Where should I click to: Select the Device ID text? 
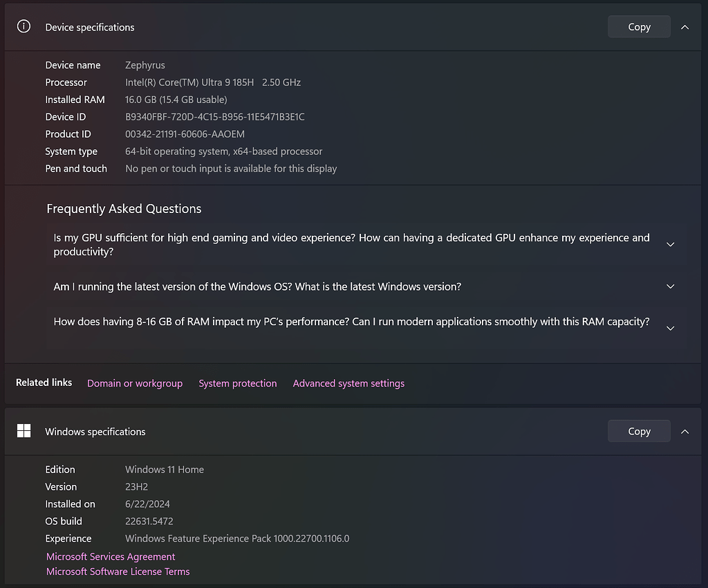(x=216, y=116)
